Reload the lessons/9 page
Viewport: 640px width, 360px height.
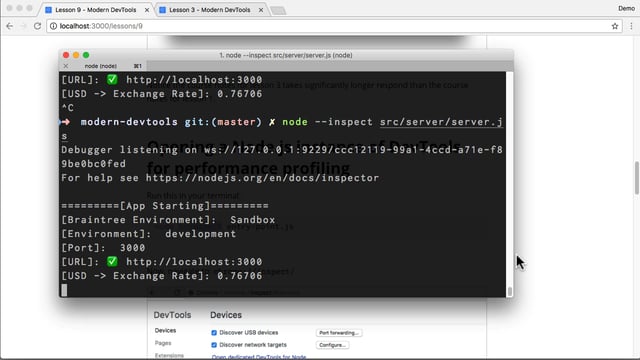pos(37,26)
